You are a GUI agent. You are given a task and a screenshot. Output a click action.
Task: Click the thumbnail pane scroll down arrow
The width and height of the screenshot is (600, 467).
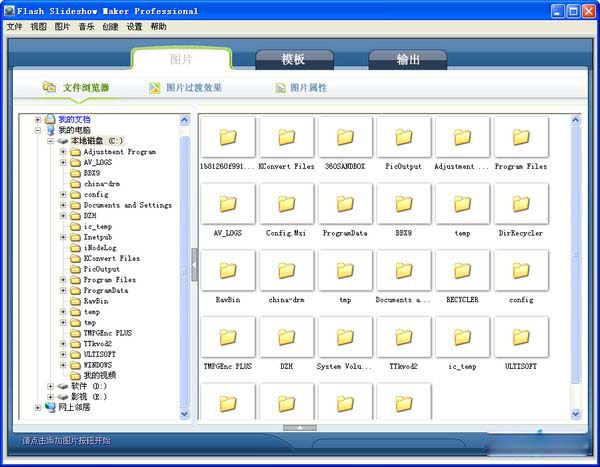tap(576, 413)
